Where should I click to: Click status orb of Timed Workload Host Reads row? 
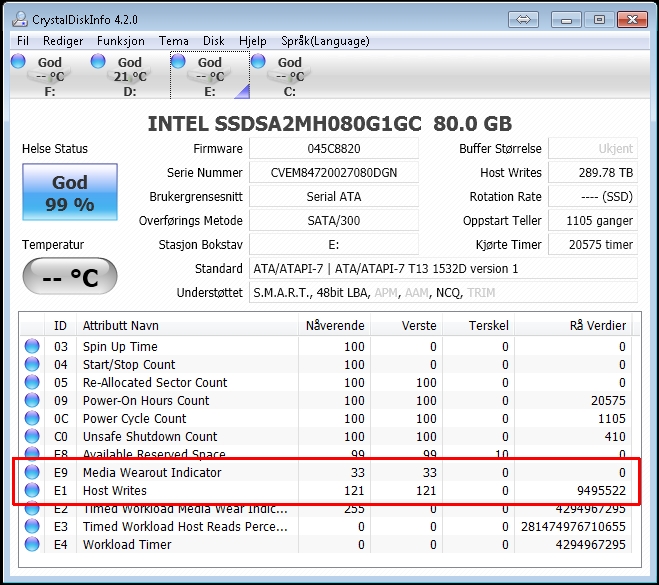coord(32,526)
